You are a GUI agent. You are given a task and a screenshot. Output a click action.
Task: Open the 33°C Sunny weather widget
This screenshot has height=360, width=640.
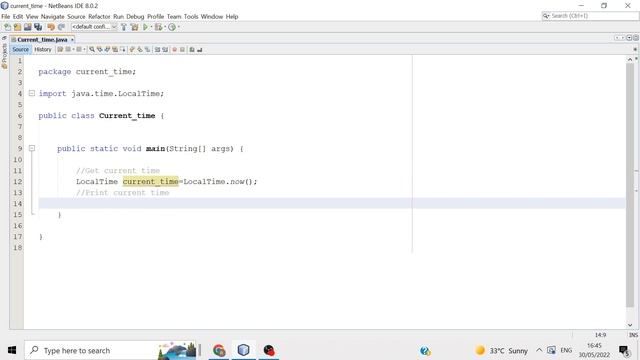(x=502, y=351)
